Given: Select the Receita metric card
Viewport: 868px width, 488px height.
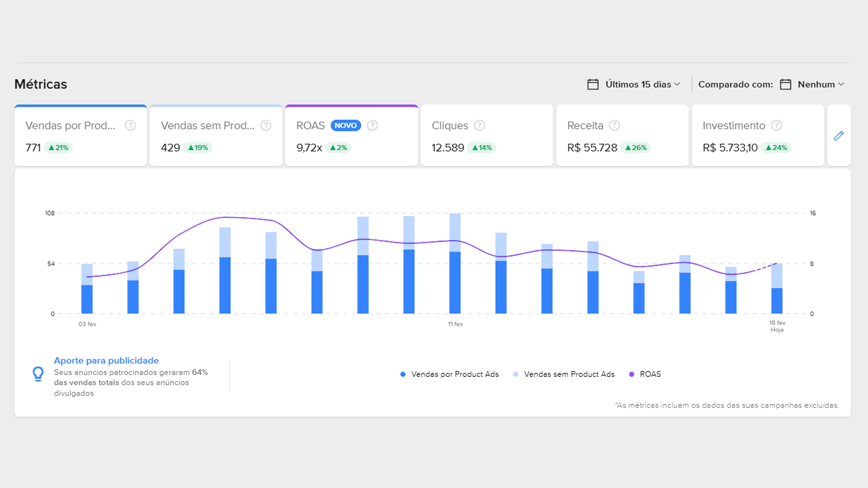Looking at the screenshot, I should [x=622, y=136].
